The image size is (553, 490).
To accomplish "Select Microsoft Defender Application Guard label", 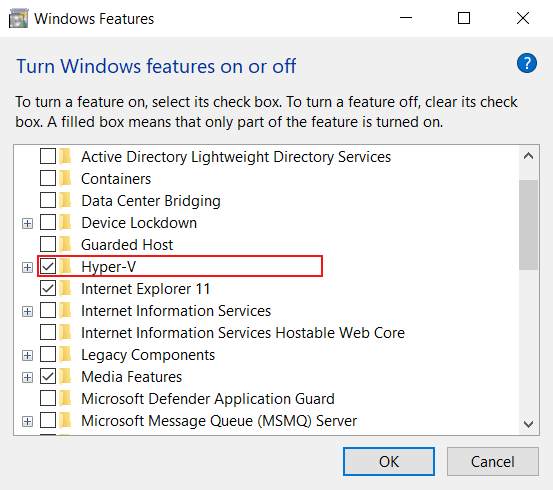I will [208, 399].
